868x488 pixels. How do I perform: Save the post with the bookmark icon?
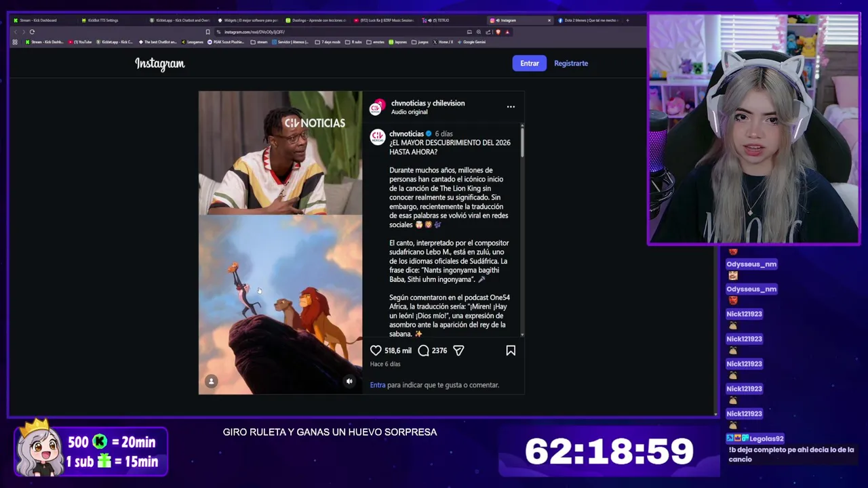[511, 350]
